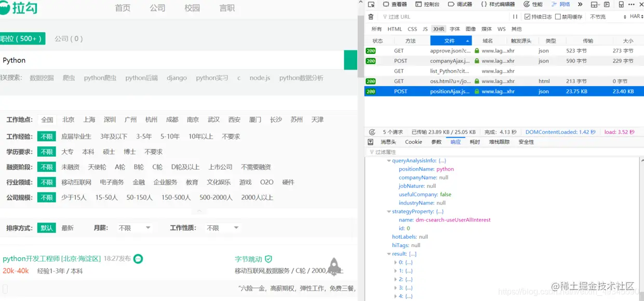This screenshot has width=644, height=301.
Task: Open the 性能 (Performance) devtools panel
Action: pyautogui.click(x=532, y=4)
